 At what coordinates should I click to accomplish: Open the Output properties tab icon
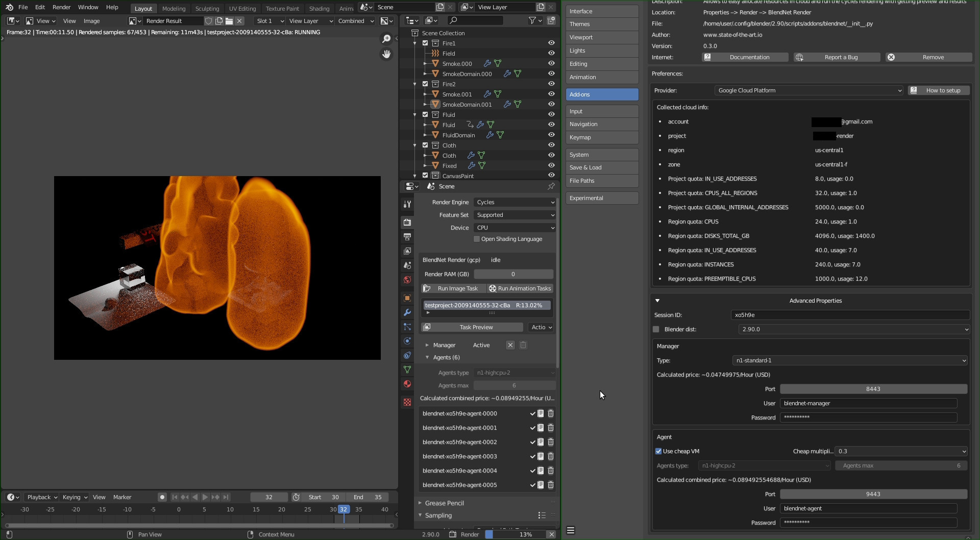click(x=407, y=237)
